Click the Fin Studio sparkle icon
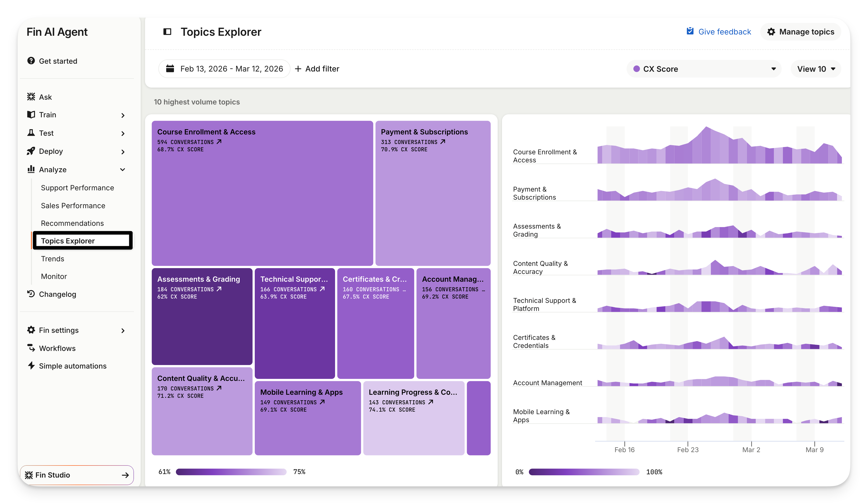This screenshot has height=504, width=868. click(x=29, y=475)
